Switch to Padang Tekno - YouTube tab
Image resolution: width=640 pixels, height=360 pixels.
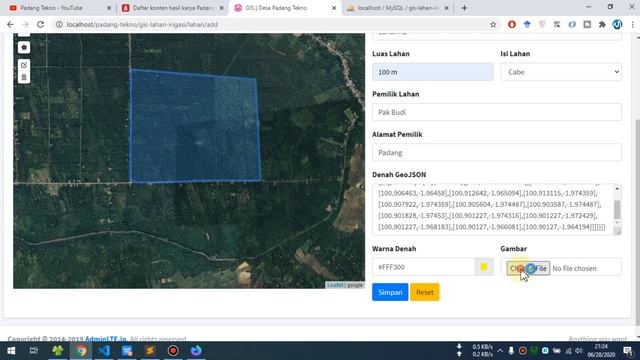click(51, 8)
